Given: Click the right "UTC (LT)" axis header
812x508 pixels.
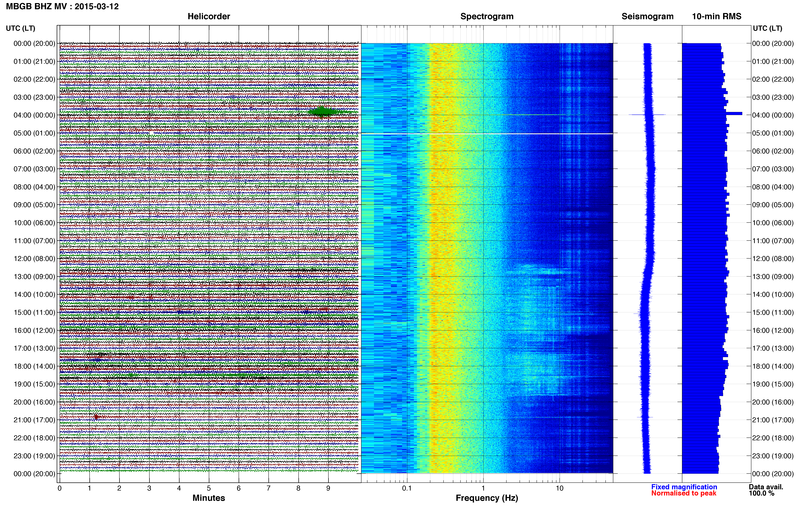Looking at the screenshot, I should click(x=767, y=28).
